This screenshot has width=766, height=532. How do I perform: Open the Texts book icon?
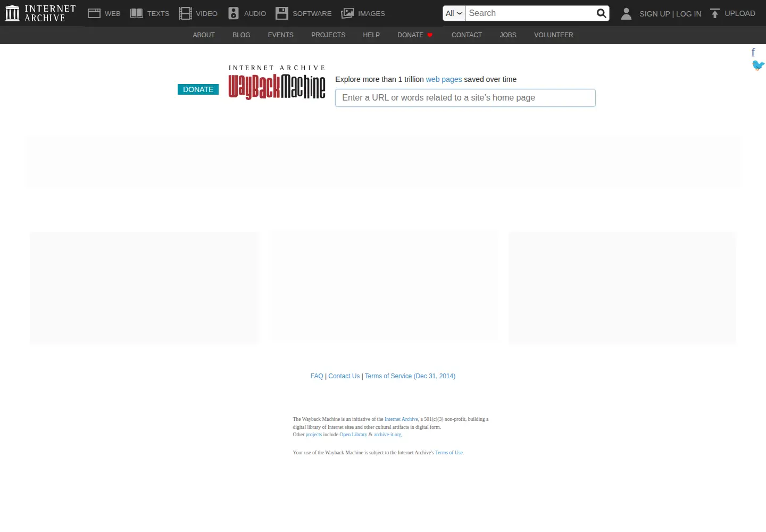point(137,13)
